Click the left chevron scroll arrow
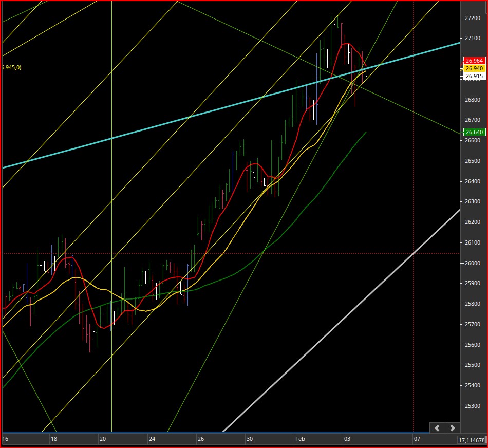Image resolution: width=488 pixels, height=448 pixels. pyautogui.click(x=437, y=428)
